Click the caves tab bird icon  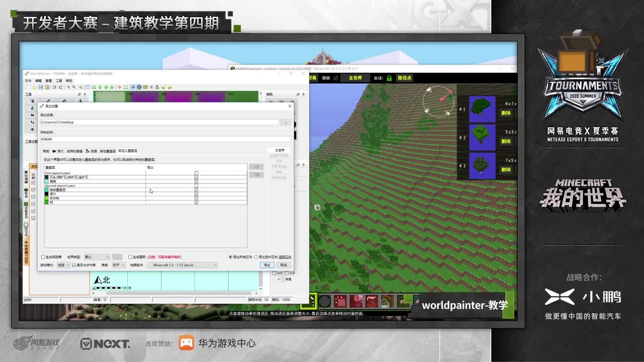(x=54, y=151)
